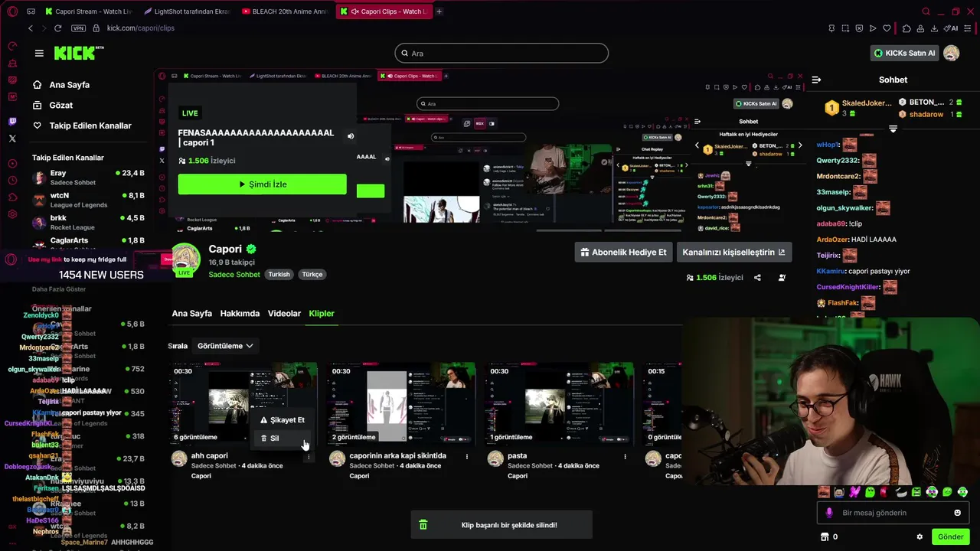Open Gözat in left sidebar
The image size is (980, 551).
coord(54,105)
